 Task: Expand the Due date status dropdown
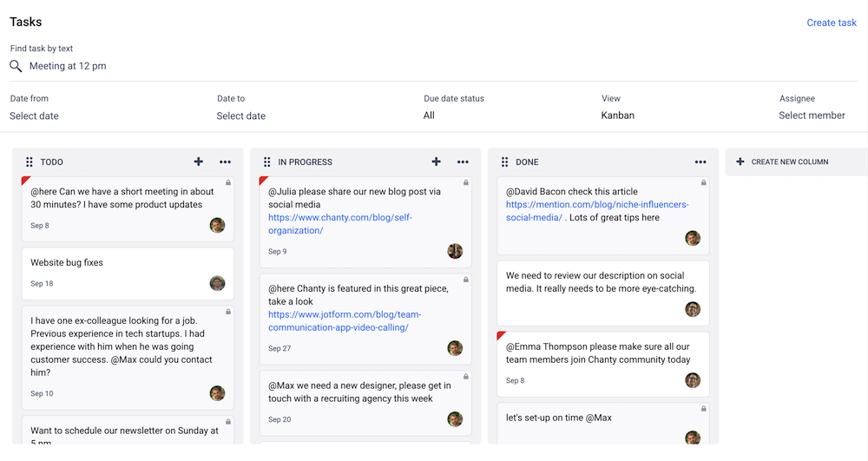point(429,115)
